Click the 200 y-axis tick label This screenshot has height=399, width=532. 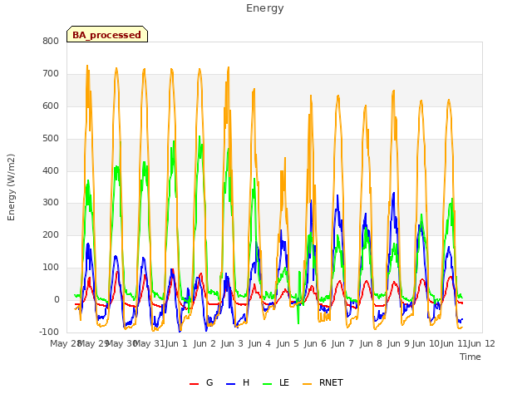51,234
